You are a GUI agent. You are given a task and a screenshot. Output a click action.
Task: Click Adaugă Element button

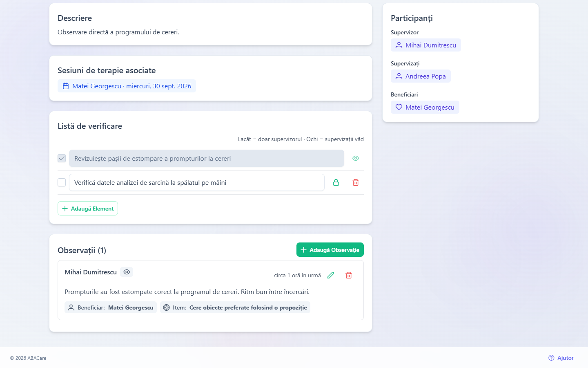click(x=88, y=209)
